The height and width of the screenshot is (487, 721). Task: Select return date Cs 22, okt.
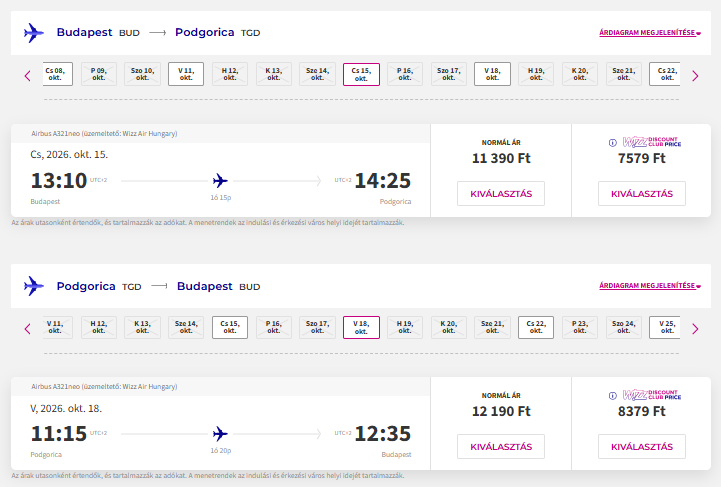pyautogui.click(x=536, y=327)
